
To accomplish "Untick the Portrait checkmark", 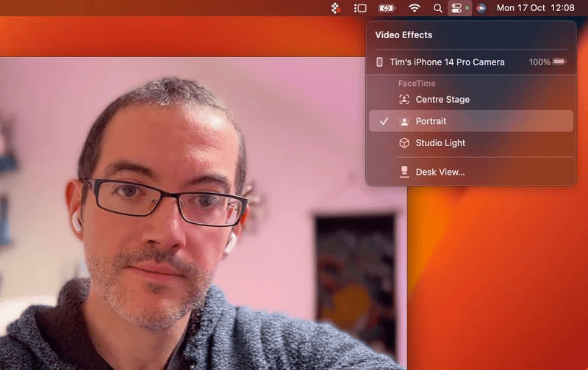I will click(x=384, y=121).
